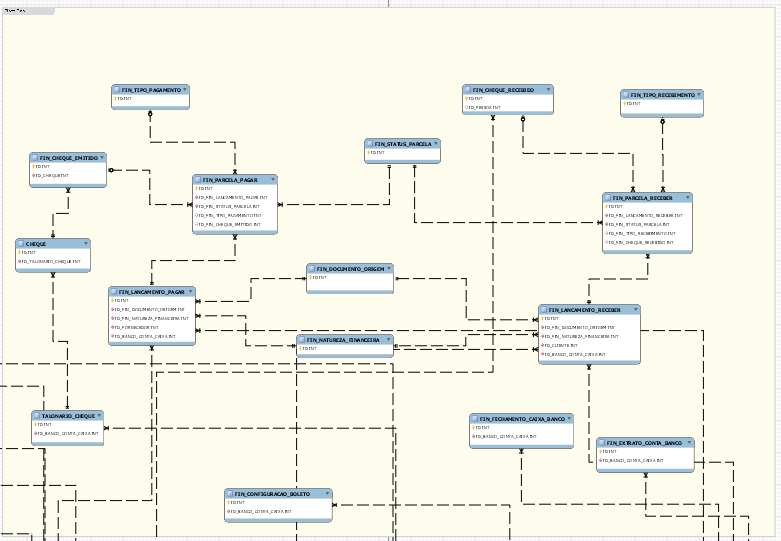Select the FIN_DOCUMENTO_ORIGEM table title
781x541 pixels.
click(x=351, y=269)
